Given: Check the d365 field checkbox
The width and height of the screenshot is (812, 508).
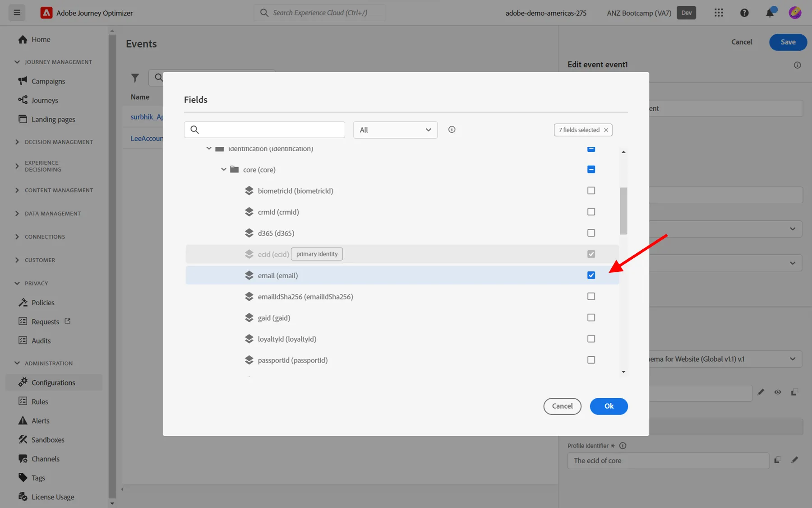Looking at the screenshot, I should (591, 233).
